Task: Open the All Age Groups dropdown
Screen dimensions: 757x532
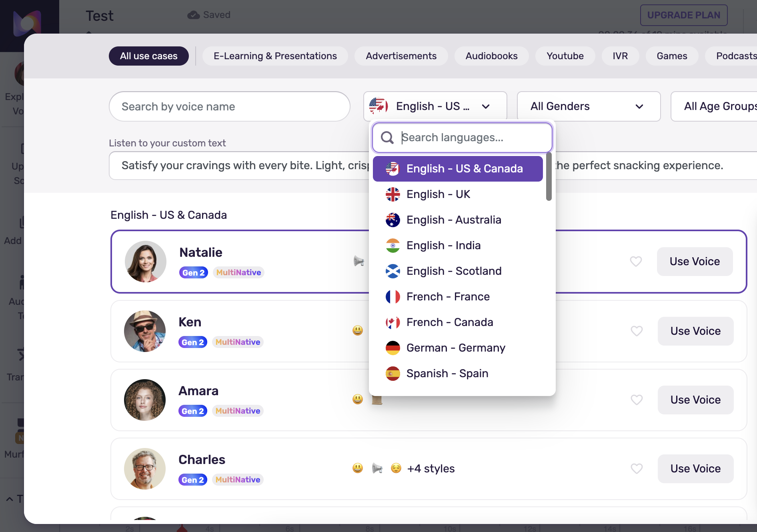Action: click(716, 106)
